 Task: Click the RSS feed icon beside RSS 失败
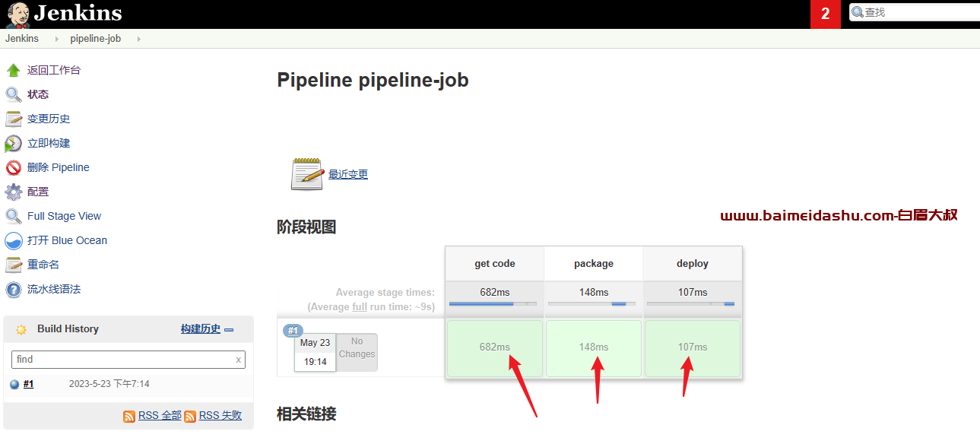coord(190,416)
